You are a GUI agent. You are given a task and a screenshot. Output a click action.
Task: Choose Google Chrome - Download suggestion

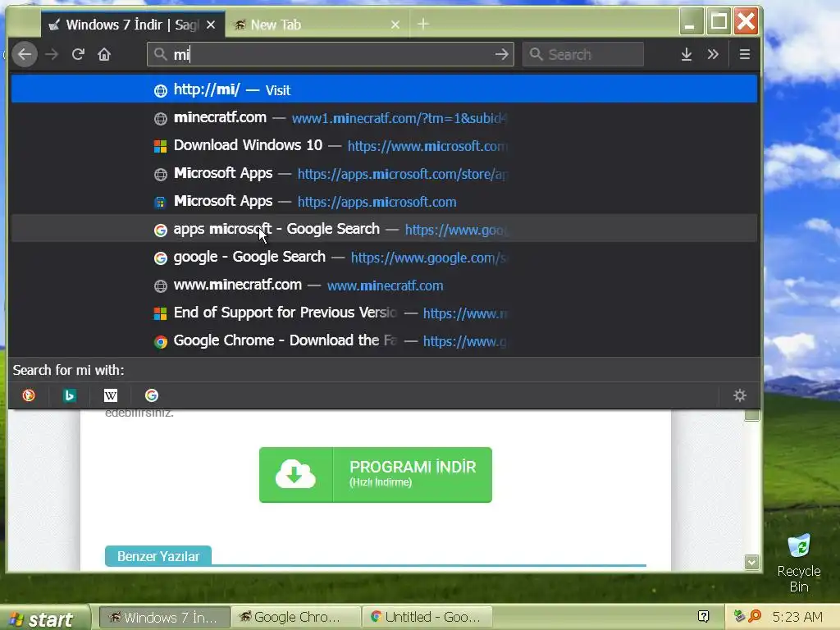point(384,340)
